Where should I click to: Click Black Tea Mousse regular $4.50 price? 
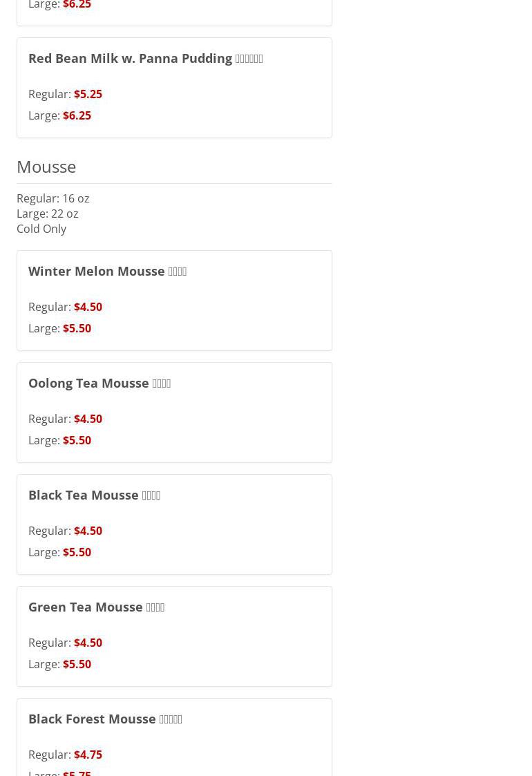[88, 531]
